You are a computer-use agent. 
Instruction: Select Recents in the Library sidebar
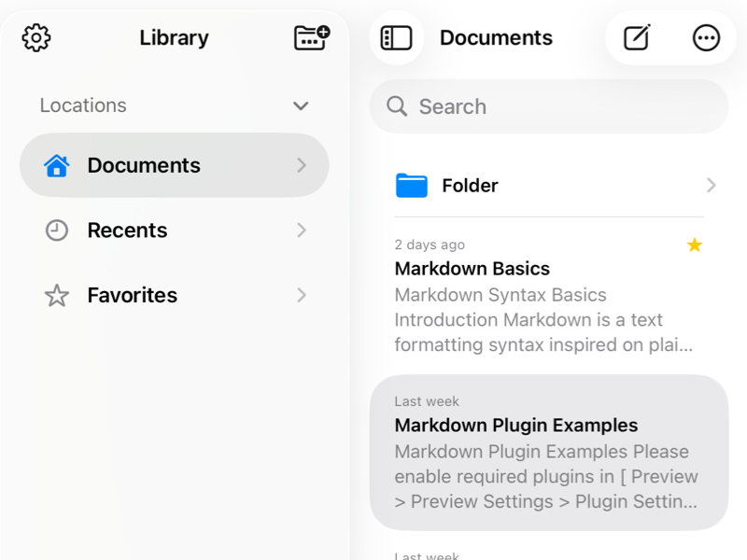128,231
